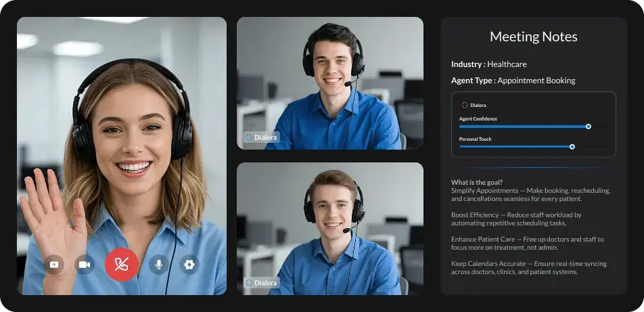This screenshot has width=644, height=312.
Task: Click the Personal Touch slider handle
Action: click(572, 146)
